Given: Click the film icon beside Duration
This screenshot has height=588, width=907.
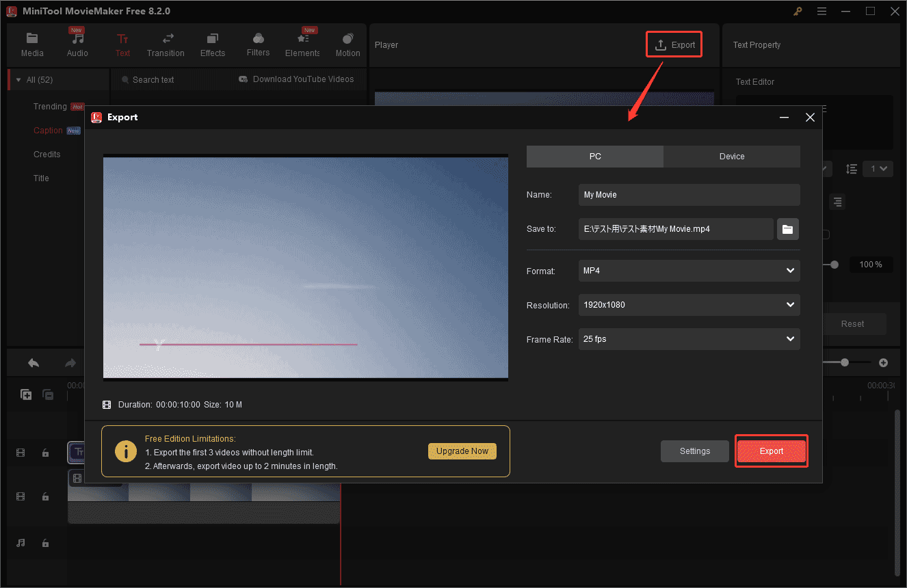Looking at the screenshot, I should click(107, 405).
